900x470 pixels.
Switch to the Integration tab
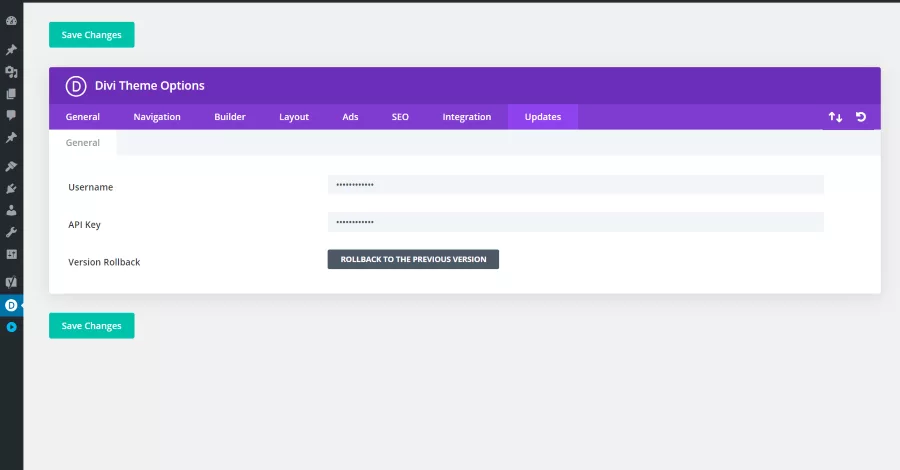[x=467, y=116]
